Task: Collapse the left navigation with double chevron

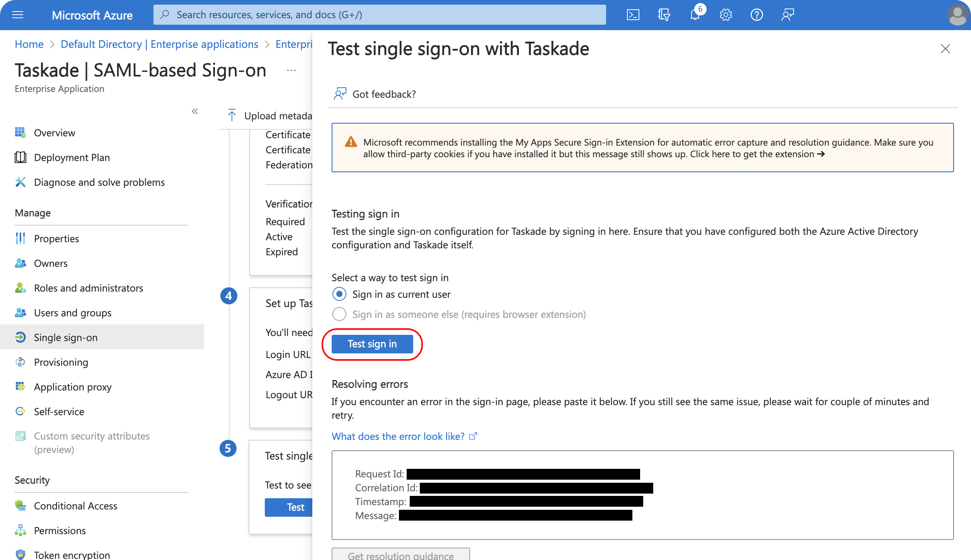Action: 195,112
